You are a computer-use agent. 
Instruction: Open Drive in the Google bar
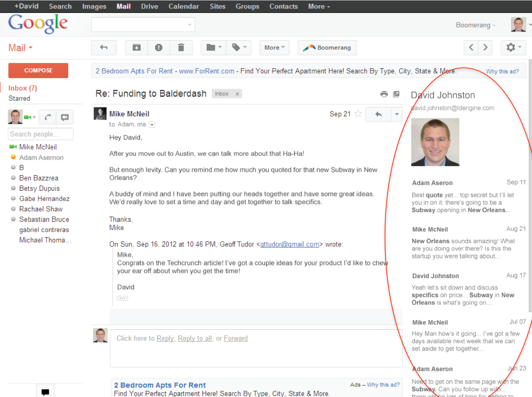tap(150, 6)
